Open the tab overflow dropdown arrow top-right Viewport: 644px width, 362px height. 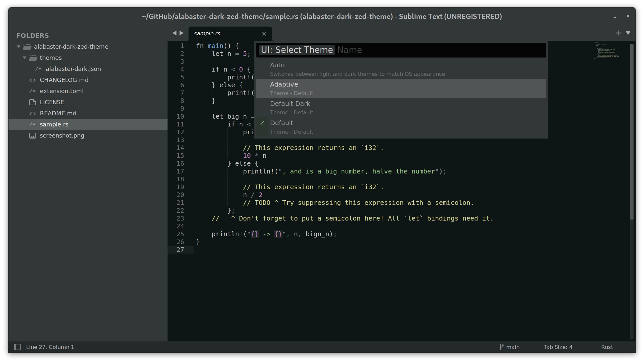[628, 33]
